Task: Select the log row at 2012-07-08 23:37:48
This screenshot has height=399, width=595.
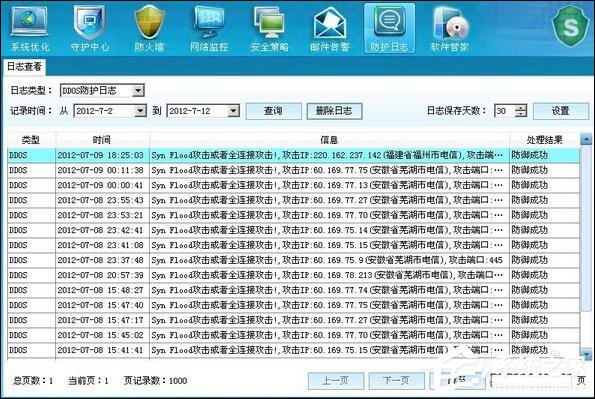Action: click(x=294, y=260)
